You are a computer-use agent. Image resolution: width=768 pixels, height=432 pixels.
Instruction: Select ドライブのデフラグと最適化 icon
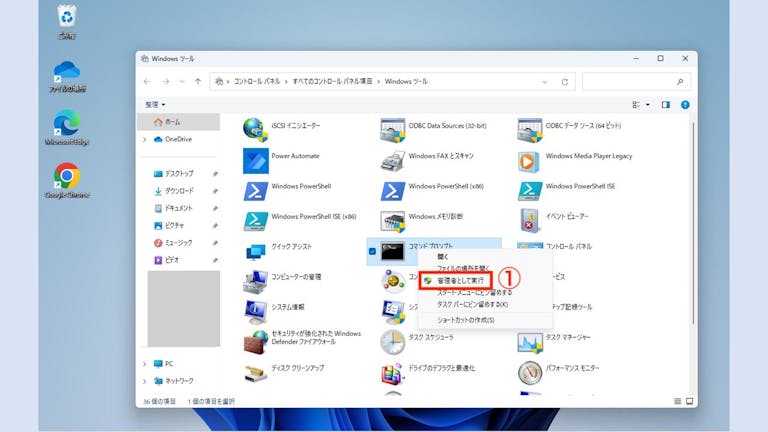[392, 373]
